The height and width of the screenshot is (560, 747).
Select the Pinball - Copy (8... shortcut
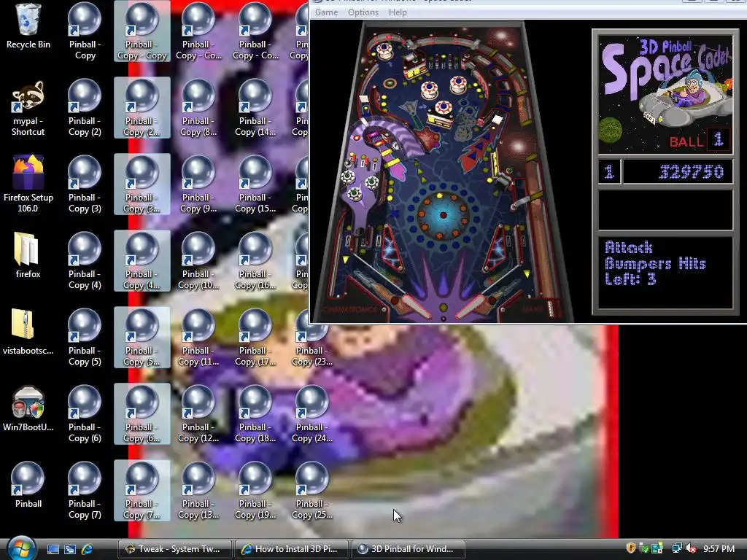pyautogui.click(x=198, y=108)
